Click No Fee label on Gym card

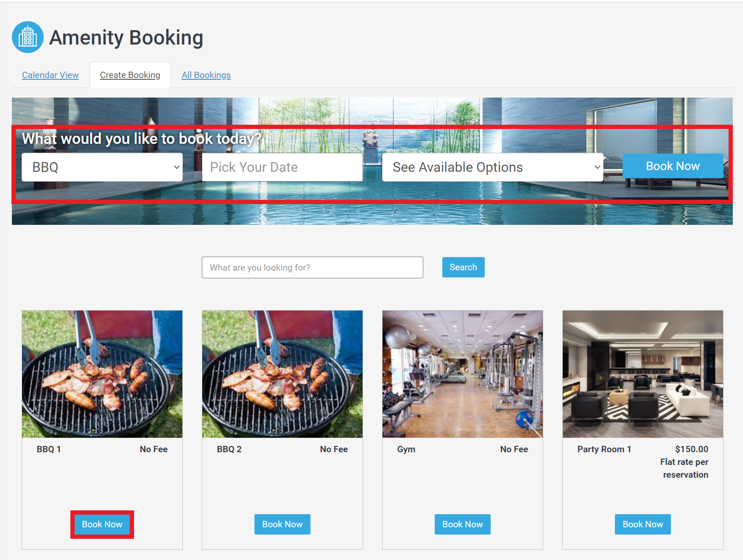click(514, 449)
